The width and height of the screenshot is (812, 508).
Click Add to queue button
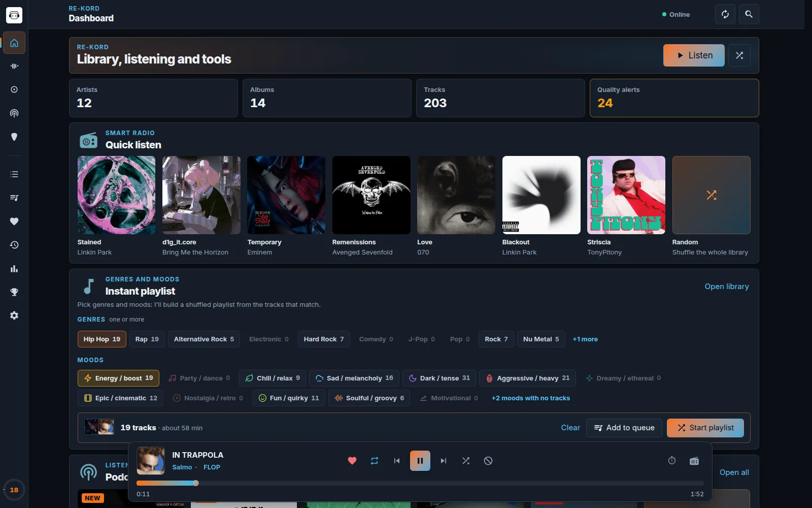(x=624, y=428)
